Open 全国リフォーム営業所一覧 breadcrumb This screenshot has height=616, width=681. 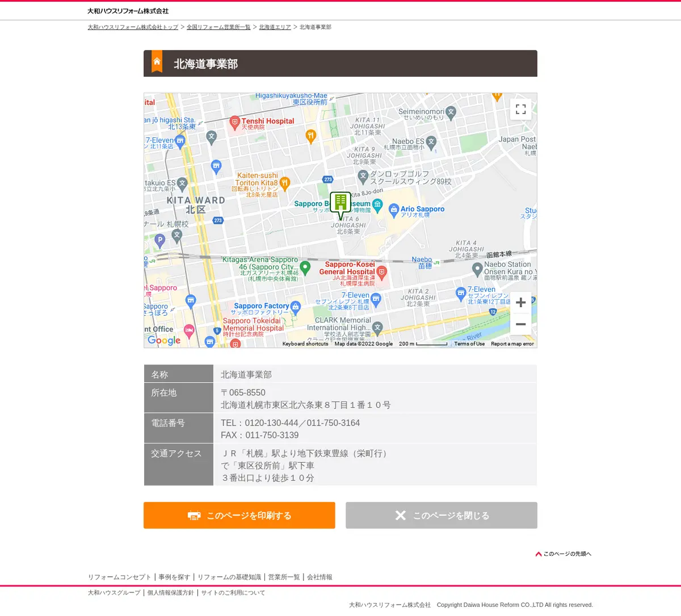pyautogui.click(x=218, y=27)
